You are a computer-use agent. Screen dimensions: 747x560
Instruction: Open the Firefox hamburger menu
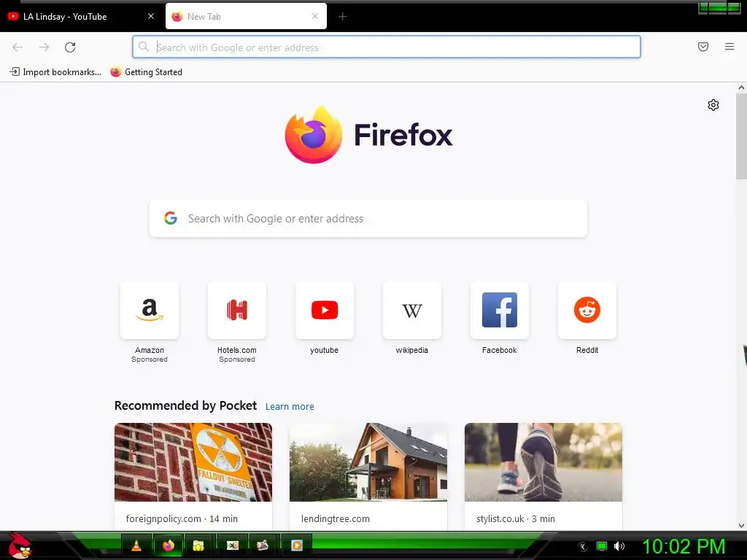coord(729,47)
